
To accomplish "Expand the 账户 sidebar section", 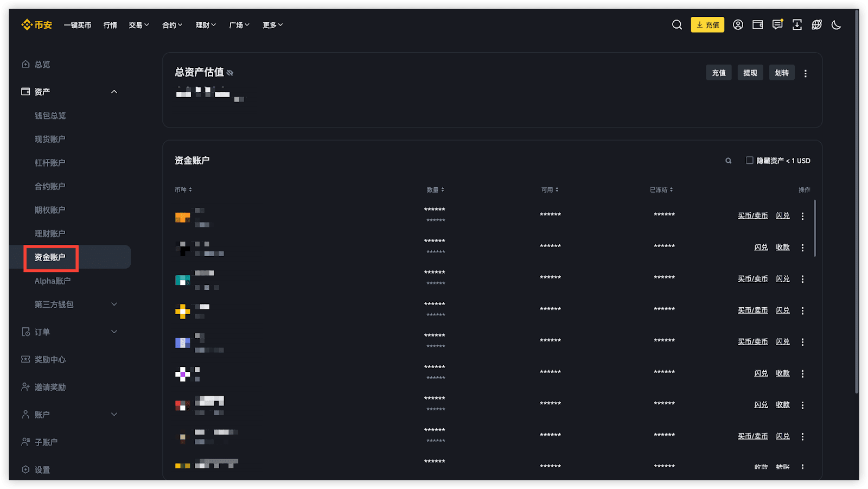I will point(114,414).
